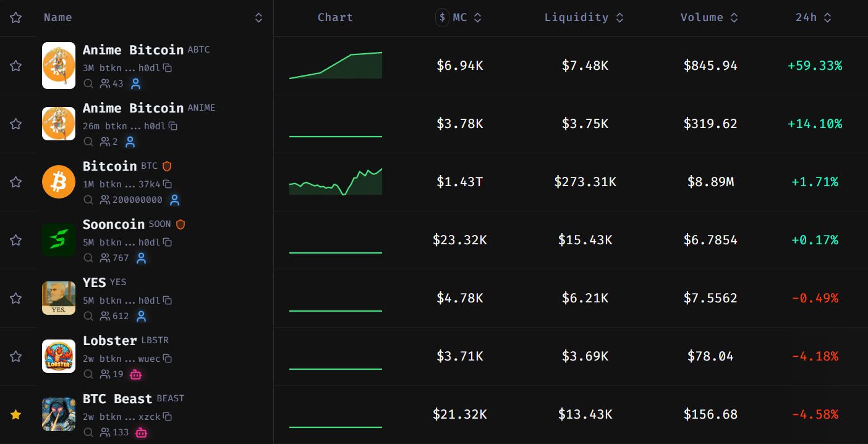The height and width of the screenshot is (444, 868).
Task: Click the holders icon on the BTC Beast row
Action: point(105,432)
